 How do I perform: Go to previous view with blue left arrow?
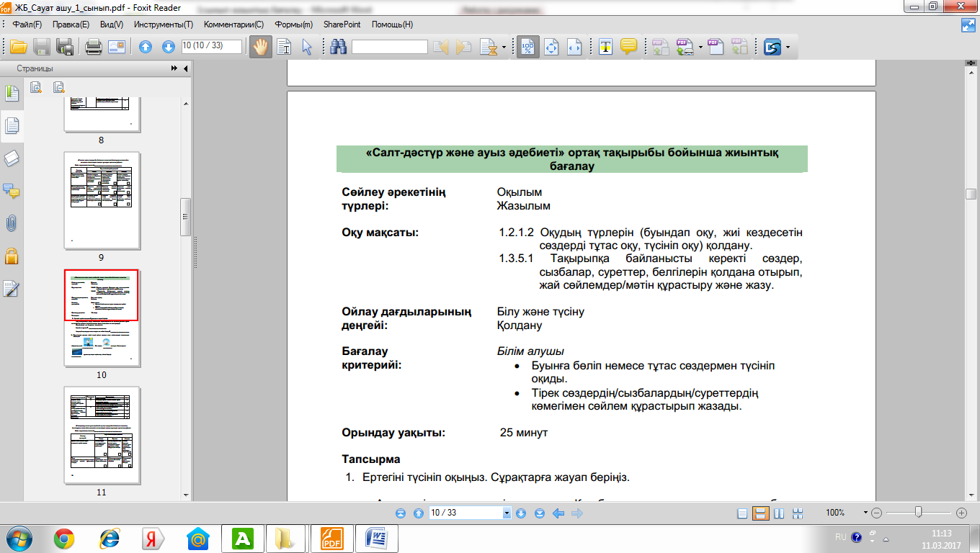click(x=558, y=513)
